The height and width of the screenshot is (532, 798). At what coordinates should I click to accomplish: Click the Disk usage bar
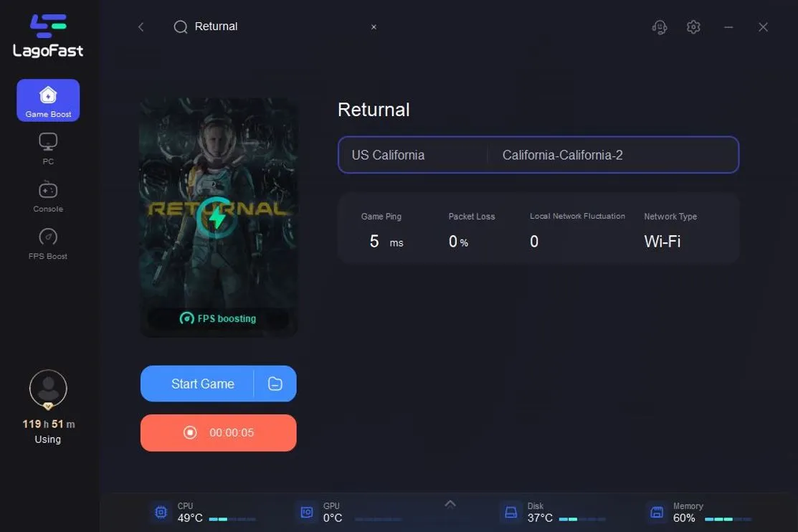tap(582, 519)
